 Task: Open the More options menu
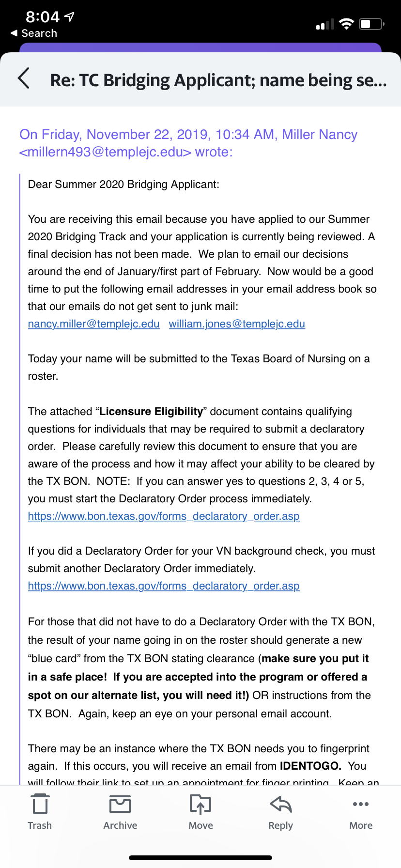pos(361,812)
